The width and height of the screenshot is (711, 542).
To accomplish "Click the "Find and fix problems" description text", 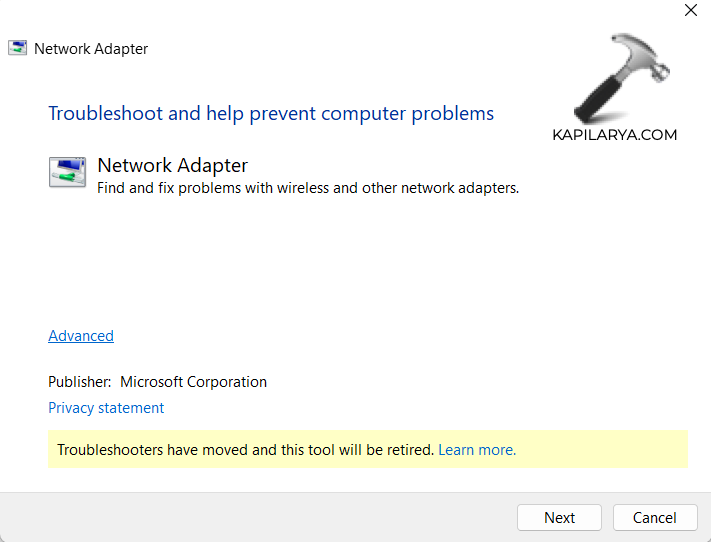I will pos(308,187).
